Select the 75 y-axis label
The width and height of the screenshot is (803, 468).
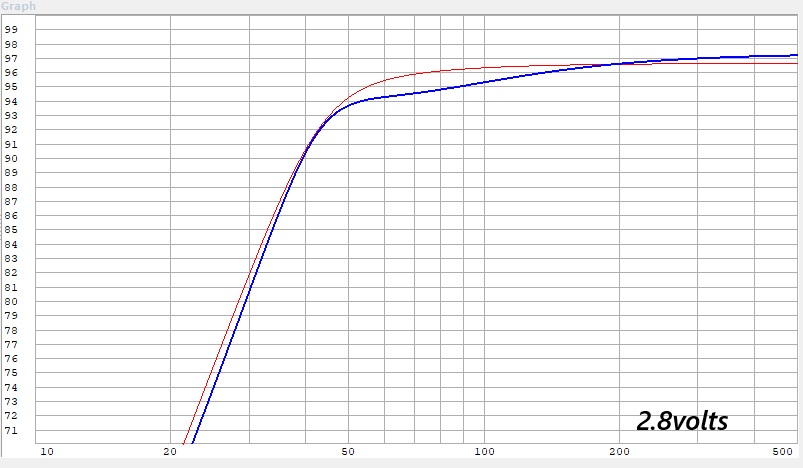click(x=12, y=373)
